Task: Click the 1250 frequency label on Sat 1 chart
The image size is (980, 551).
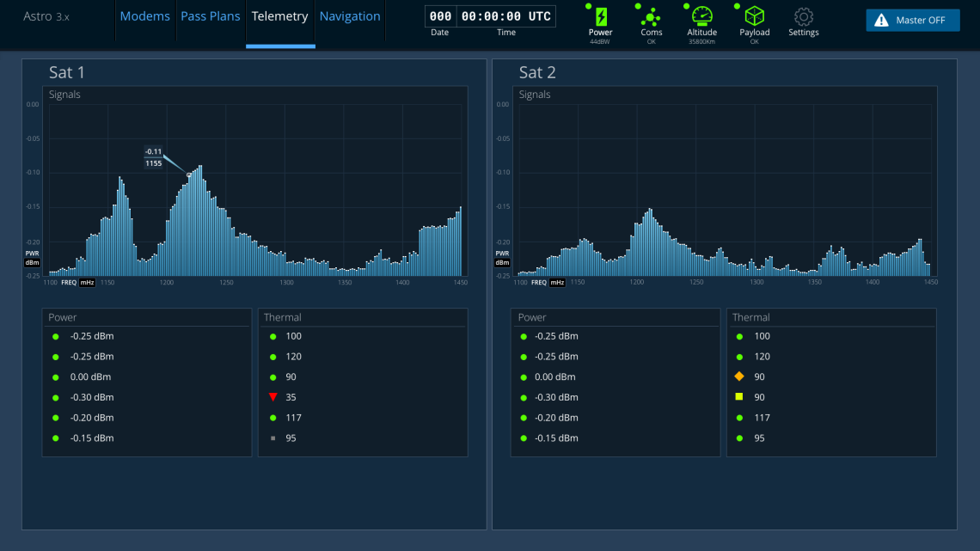Action: 225,282
